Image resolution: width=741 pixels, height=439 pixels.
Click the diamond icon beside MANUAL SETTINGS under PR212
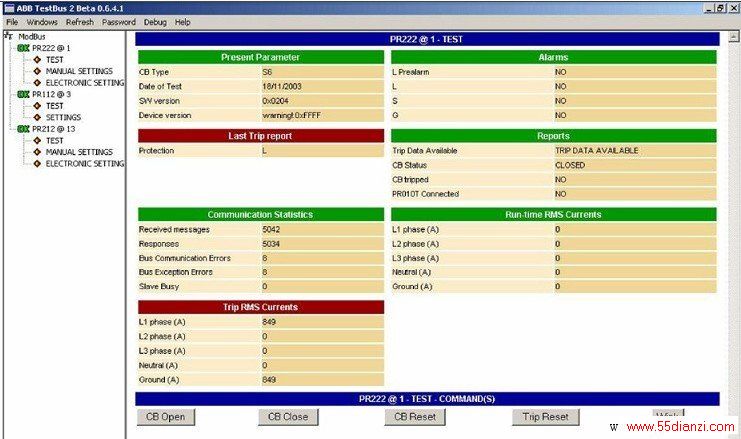(37, 152)
